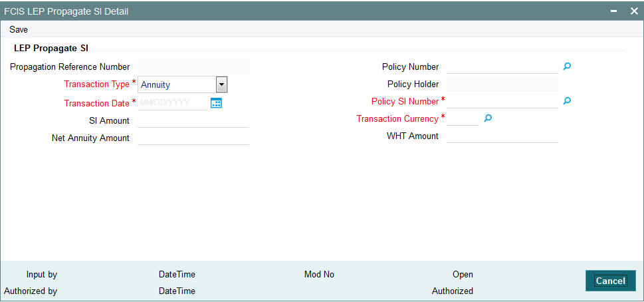Click the Policy Holder field
Screen dimensions: 644x302
pos(502,84)
